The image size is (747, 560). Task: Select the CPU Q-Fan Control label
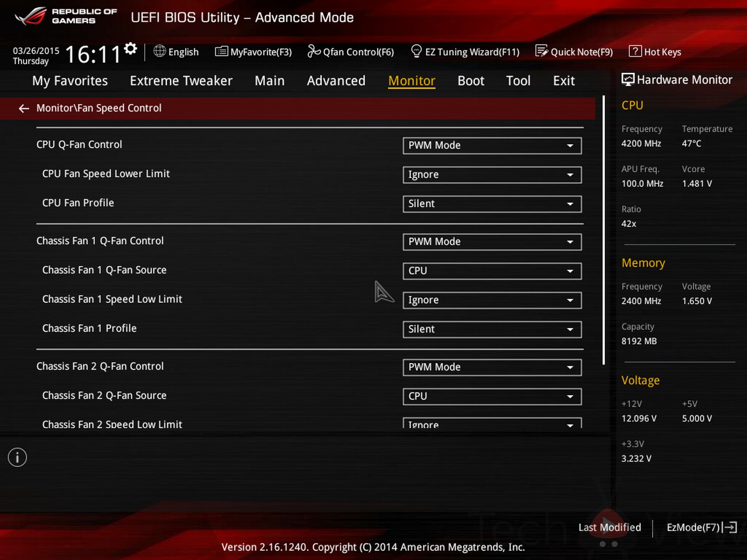tap(79, 145)
